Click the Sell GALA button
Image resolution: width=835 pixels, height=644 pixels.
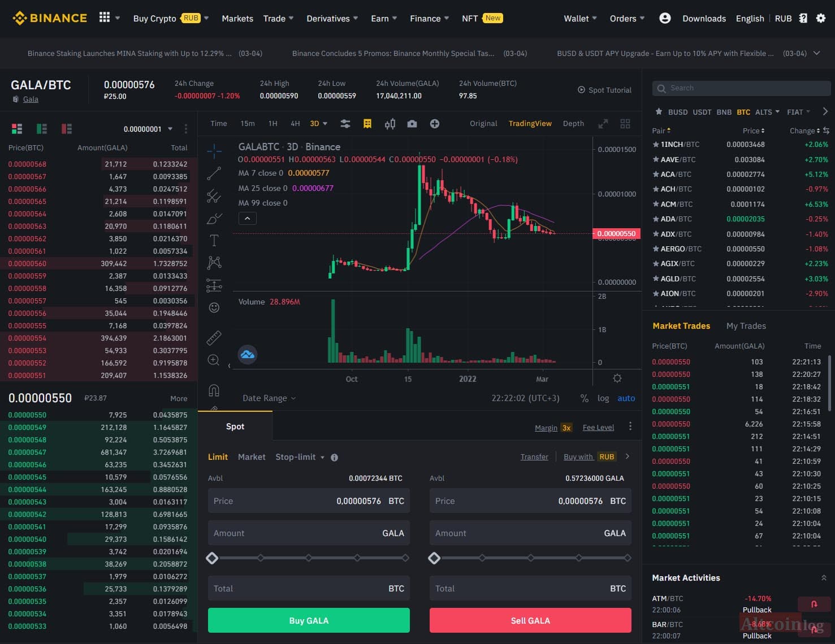[x=530, y=620]
